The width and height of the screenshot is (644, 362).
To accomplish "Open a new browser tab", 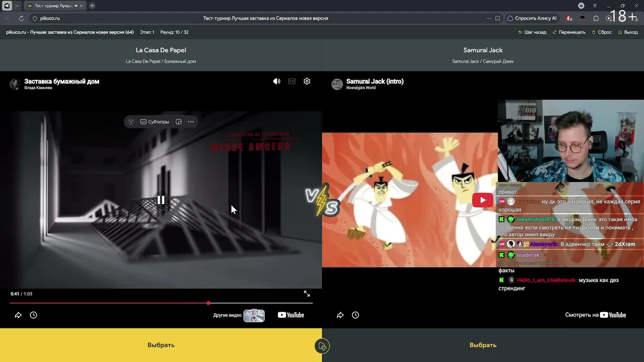I will pos(92,6).
